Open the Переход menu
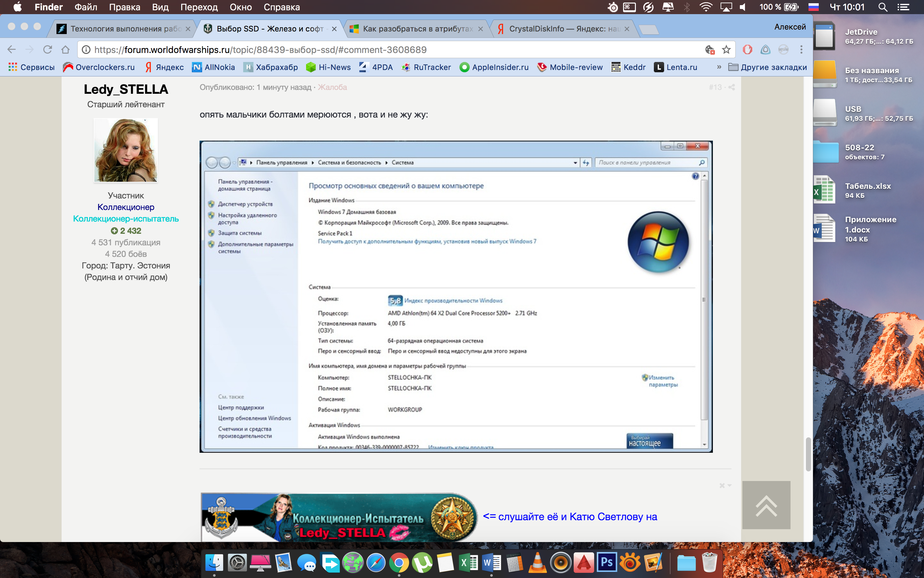 click(199, 7)
